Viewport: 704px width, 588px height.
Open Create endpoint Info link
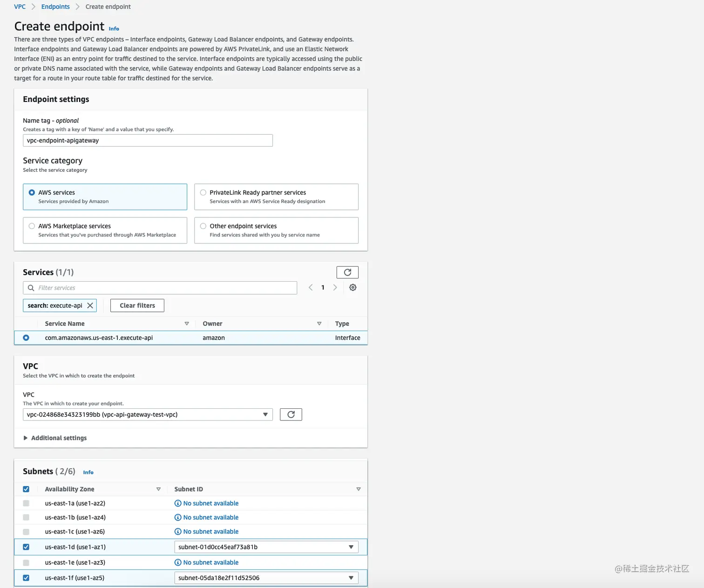tap(114, 29)
